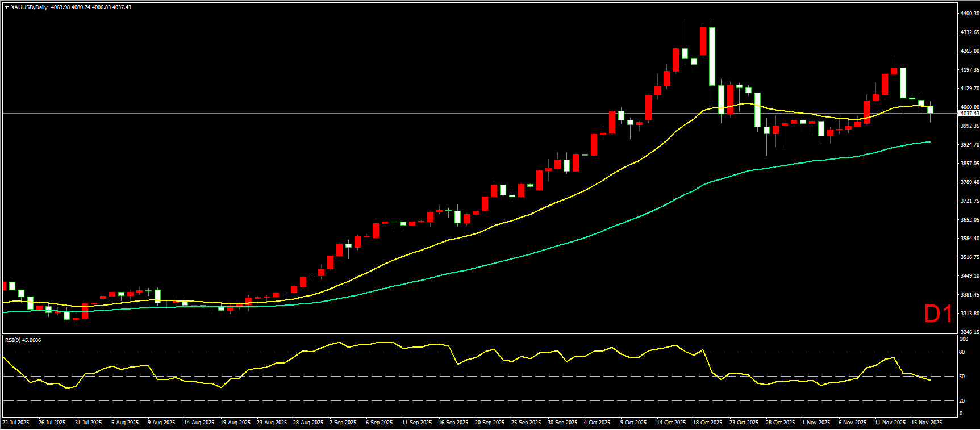Select the red D1 timeframe label
This screenshot has height=430, width=980.
[937, 314]
